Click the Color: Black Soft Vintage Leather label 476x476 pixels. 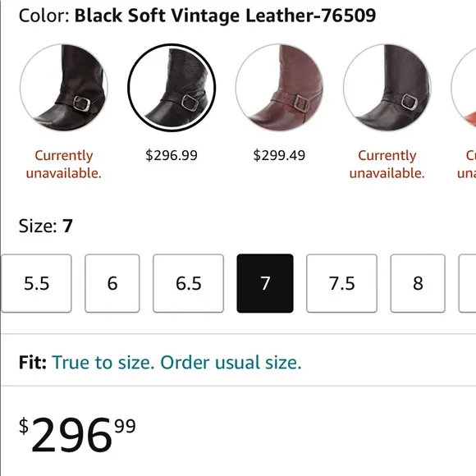[197, 16]
